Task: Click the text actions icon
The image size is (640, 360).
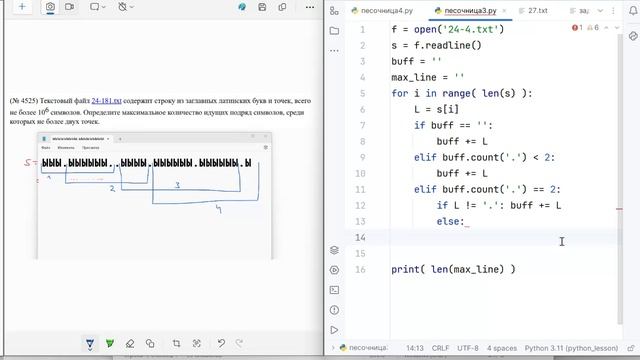Action: [x=197, y=344]
